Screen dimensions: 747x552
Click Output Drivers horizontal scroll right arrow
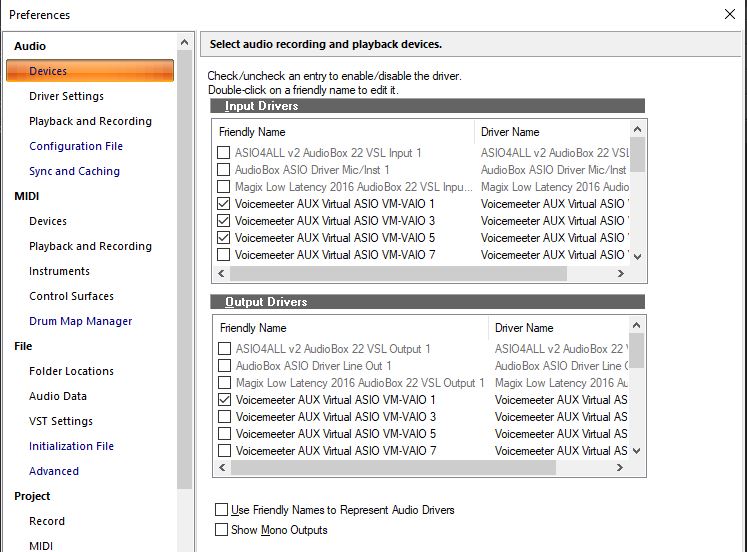(619, 467)
